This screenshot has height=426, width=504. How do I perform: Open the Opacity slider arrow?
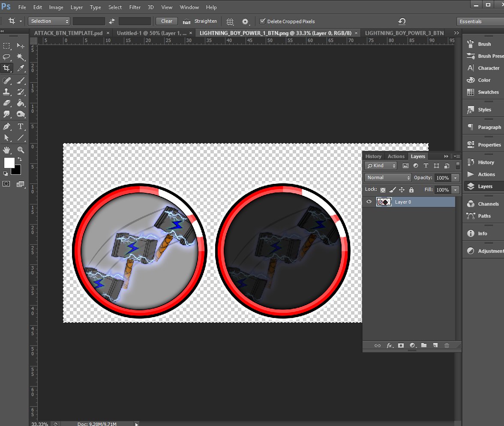[455, 178]
